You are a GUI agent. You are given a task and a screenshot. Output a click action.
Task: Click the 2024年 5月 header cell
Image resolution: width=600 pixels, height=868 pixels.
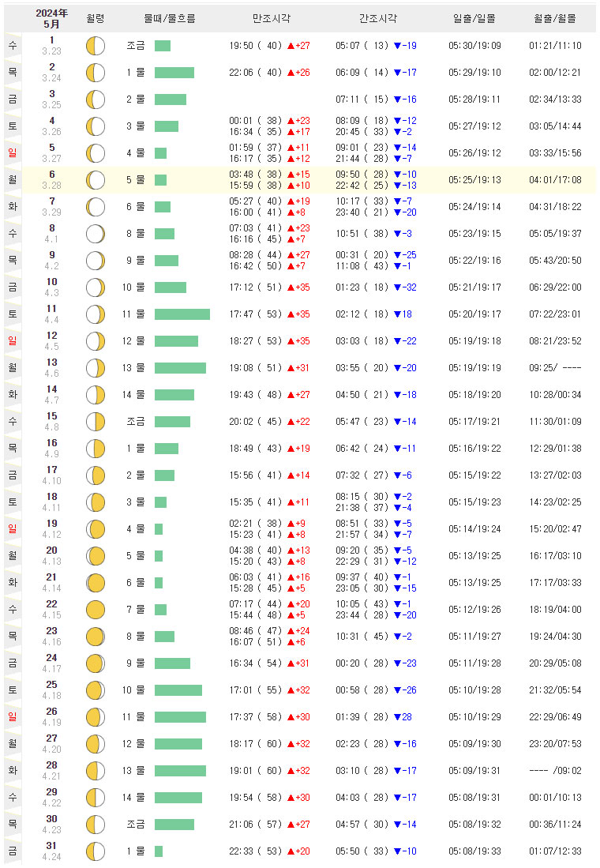click(51, 17)
